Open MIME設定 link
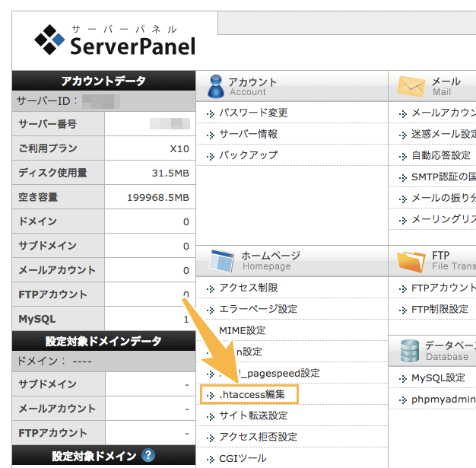The width and height of the screenshot is (476, 468). click(242, 330)
